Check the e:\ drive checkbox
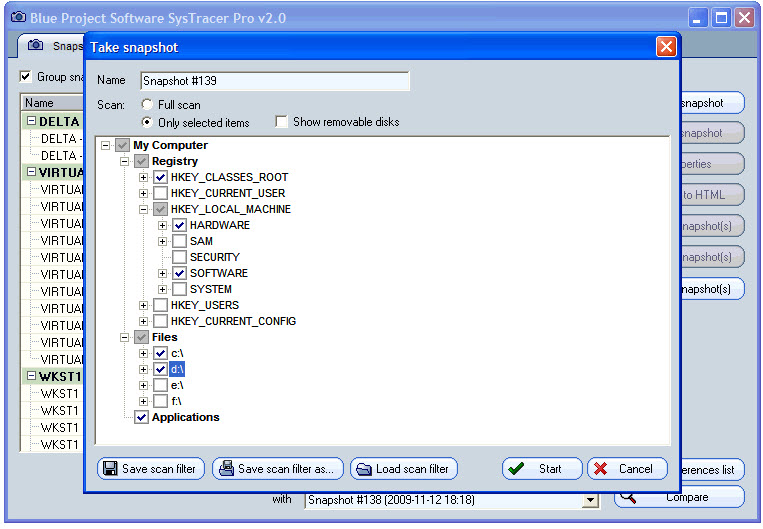This screenshot has width=763, height=529. (x=161, y=385)
